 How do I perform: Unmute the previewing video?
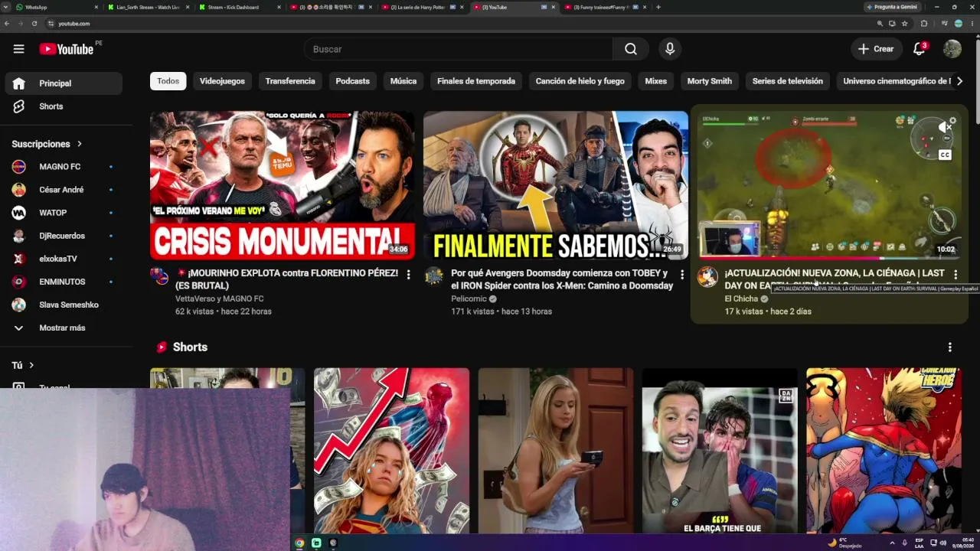point(946,128)
